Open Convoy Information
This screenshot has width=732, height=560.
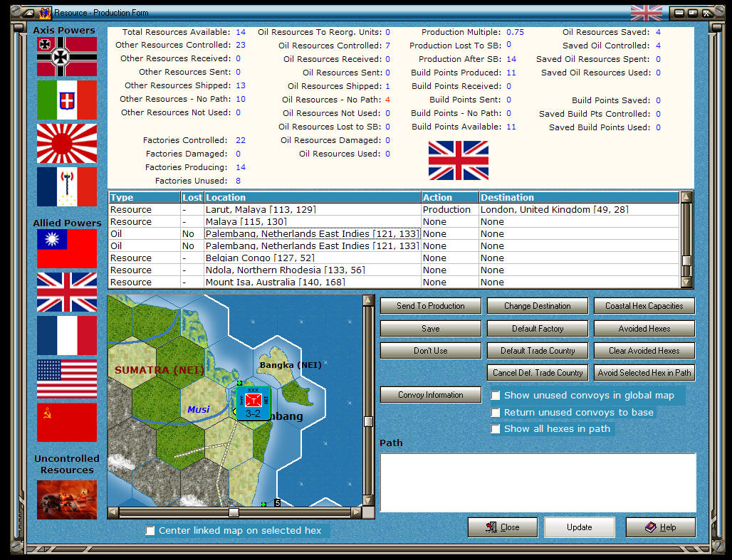click(430, 395)
